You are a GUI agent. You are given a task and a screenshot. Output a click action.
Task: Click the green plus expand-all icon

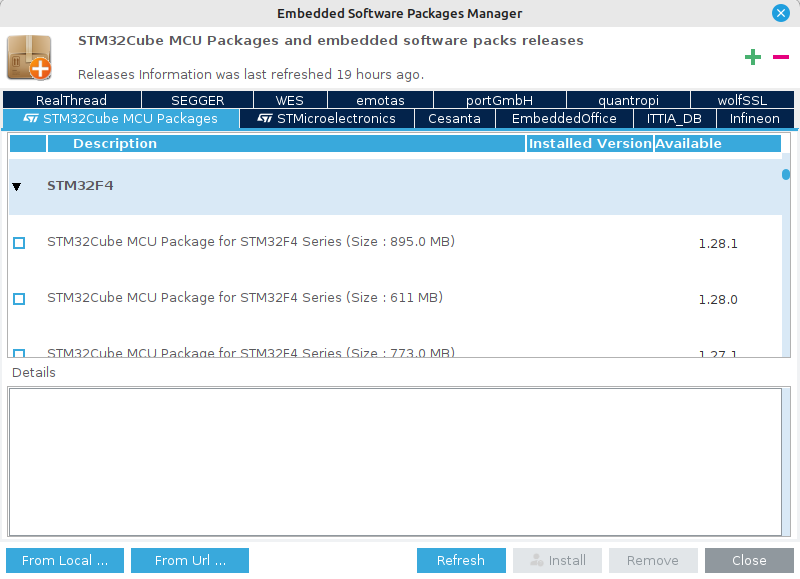coord(753,57)
